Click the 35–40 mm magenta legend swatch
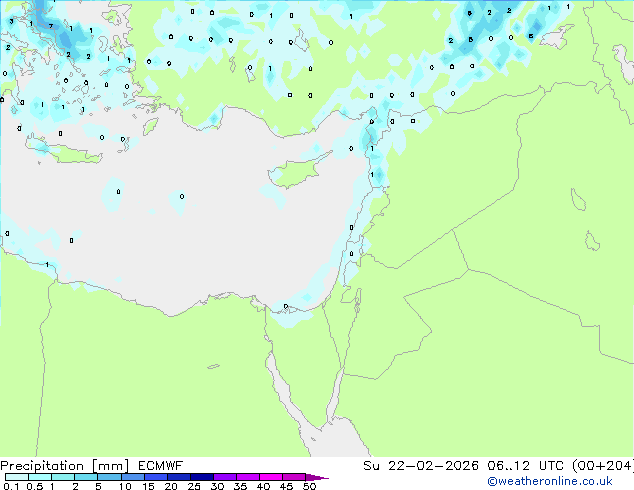 [247, 477]
